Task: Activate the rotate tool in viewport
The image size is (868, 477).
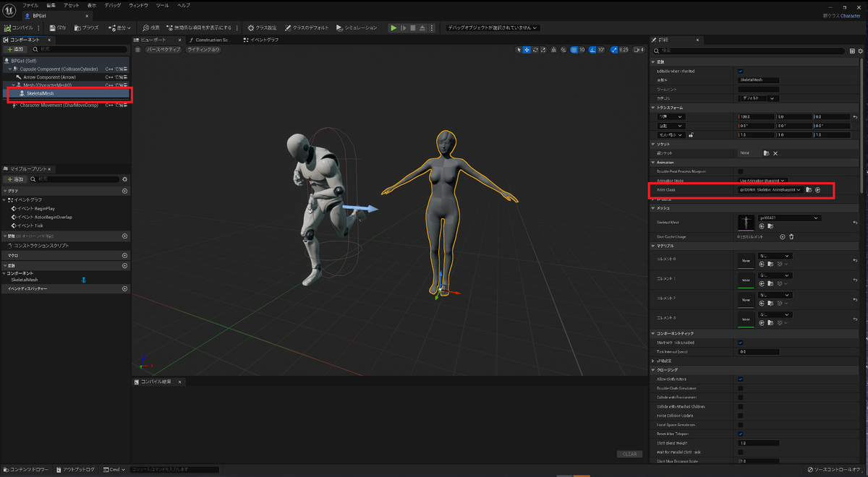Action: click(535, 50)
